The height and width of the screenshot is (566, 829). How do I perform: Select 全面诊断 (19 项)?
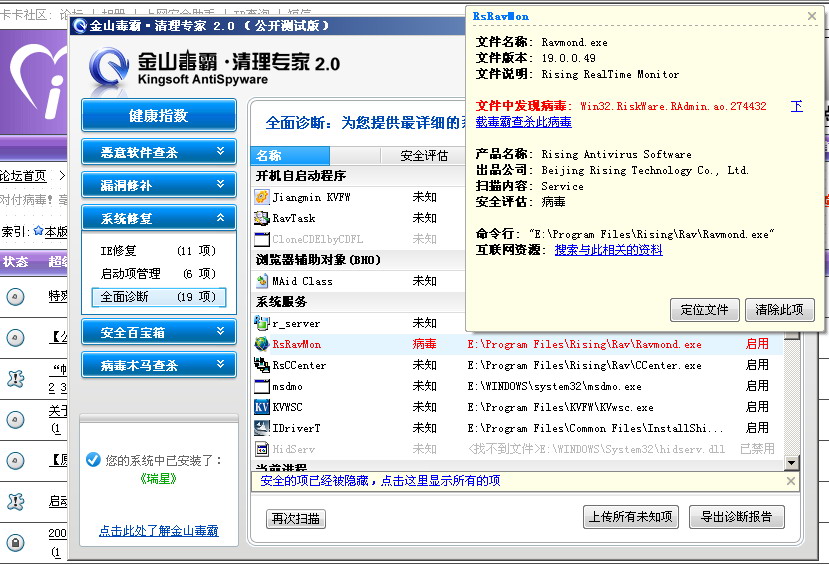(x=158, y=296)
